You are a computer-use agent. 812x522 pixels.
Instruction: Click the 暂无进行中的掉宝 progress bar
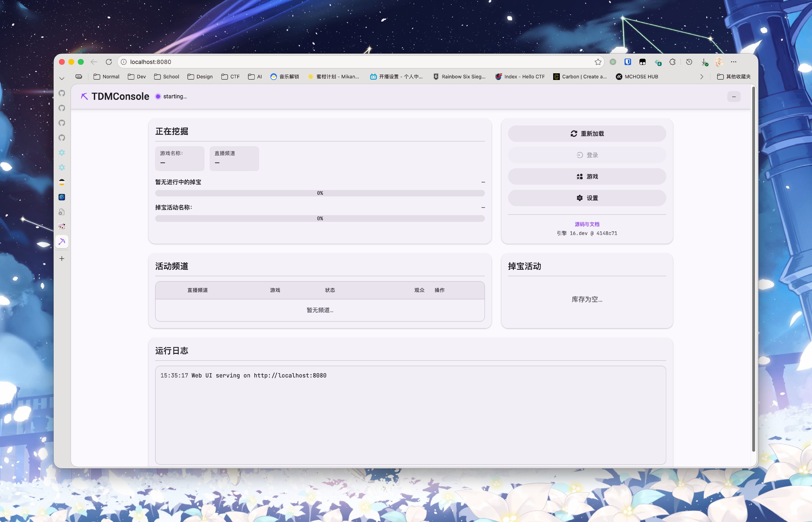pos(320,193)
